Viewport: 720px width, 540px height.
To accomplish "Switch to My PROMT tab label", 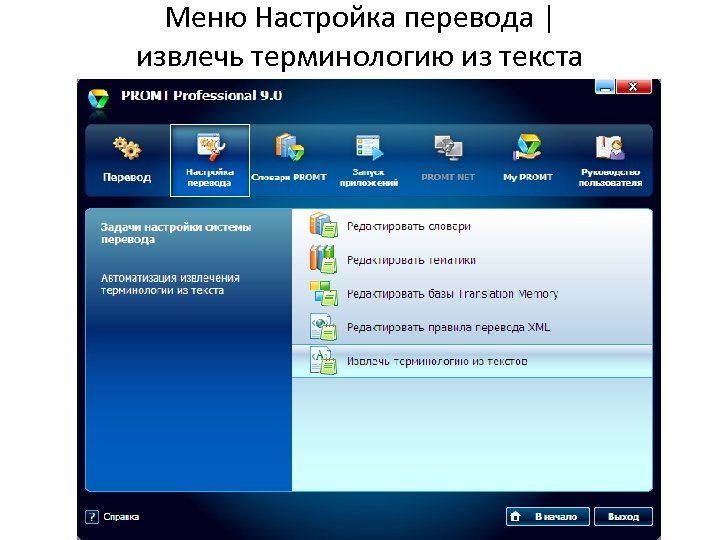I will click(528, 177).
